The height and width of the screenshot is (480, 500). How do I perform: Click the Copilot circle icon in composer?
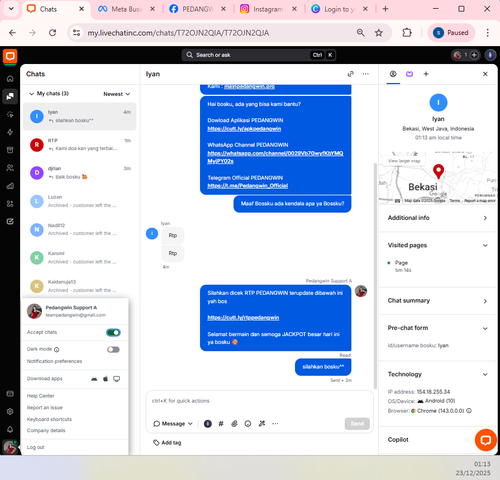pyautogui.click(x=208, y=424)
